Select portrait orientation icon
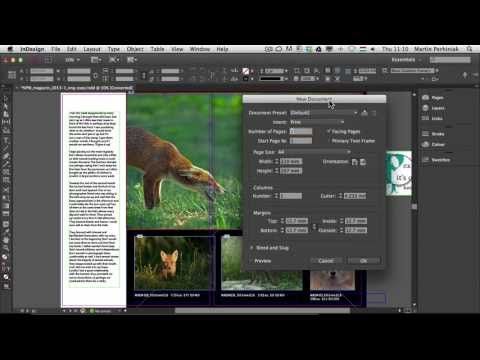This screenshot has height=360, width=480. (354, 162)
